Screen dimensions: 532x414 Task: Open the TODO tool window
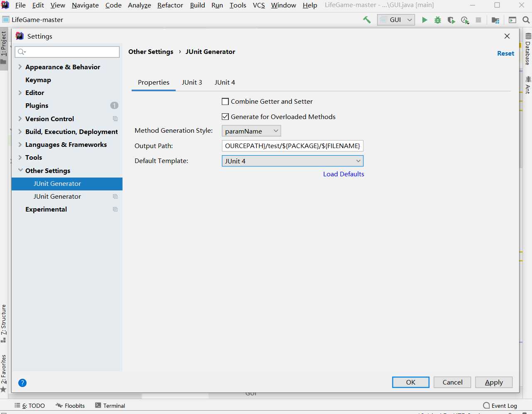point(29,406)
